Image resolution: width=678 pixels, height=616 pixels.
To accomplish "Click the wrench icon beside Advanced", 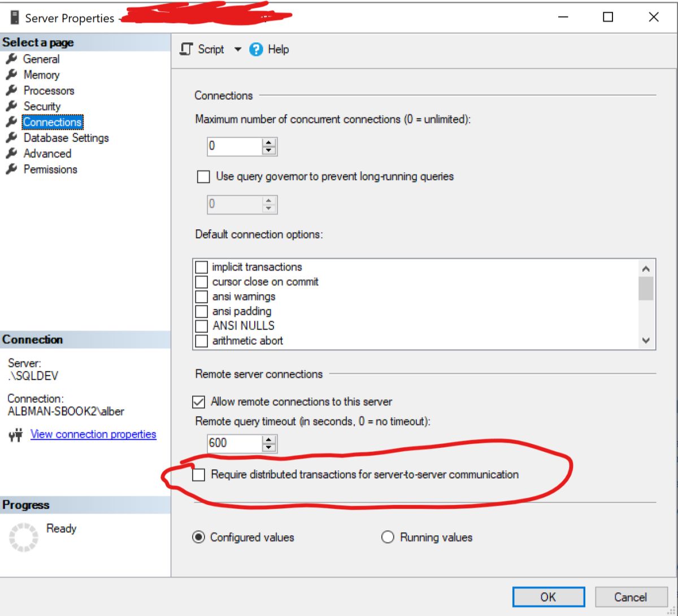I will click(x=11, y=154).
